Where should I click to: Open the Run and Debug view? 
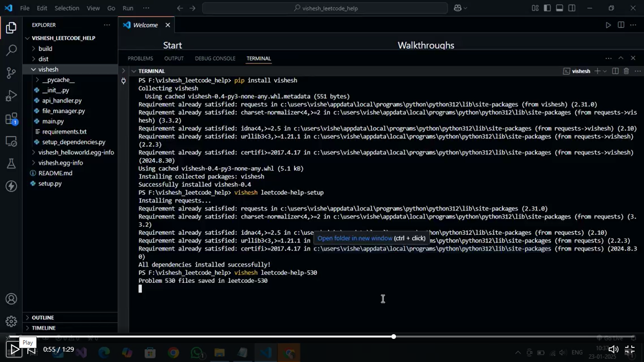(x=11, y=96)
